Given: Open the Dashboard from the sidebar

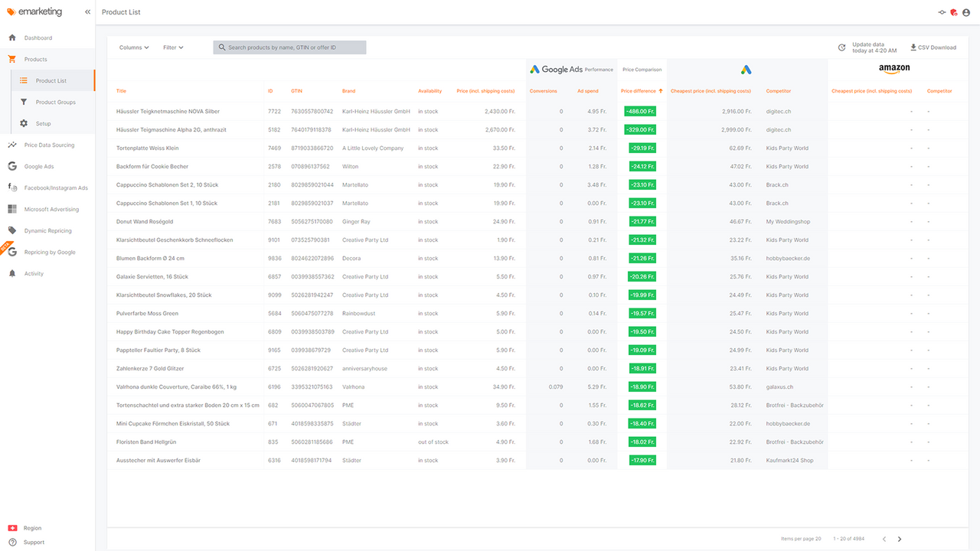Looking at the screenshot, I should 34,37.
